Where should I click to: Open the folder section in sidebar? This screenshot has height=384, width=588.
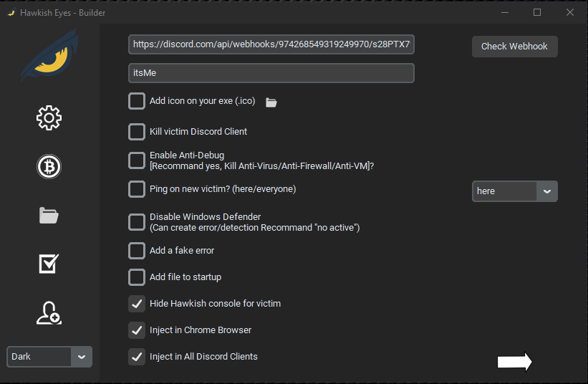pyautogui.click(x=49, y=215)
